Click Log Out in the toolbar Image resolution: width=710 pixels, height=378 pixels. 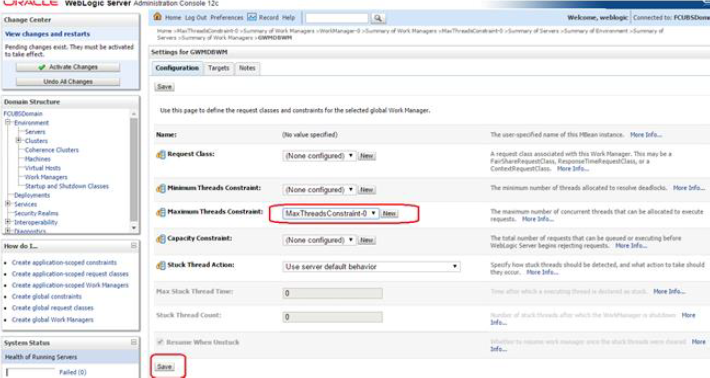point(196,18)
